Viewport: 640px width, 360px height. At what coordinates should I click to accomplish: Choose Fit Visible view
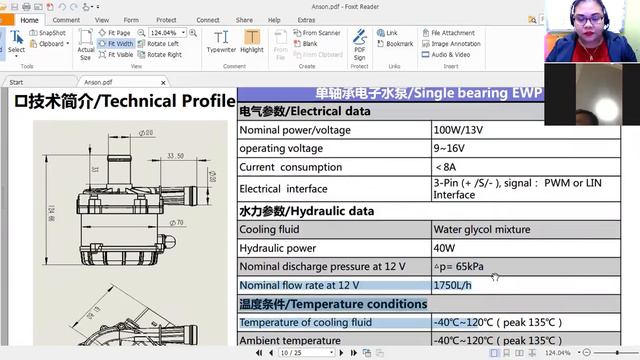pyautogui.click(x=116, y=55)
